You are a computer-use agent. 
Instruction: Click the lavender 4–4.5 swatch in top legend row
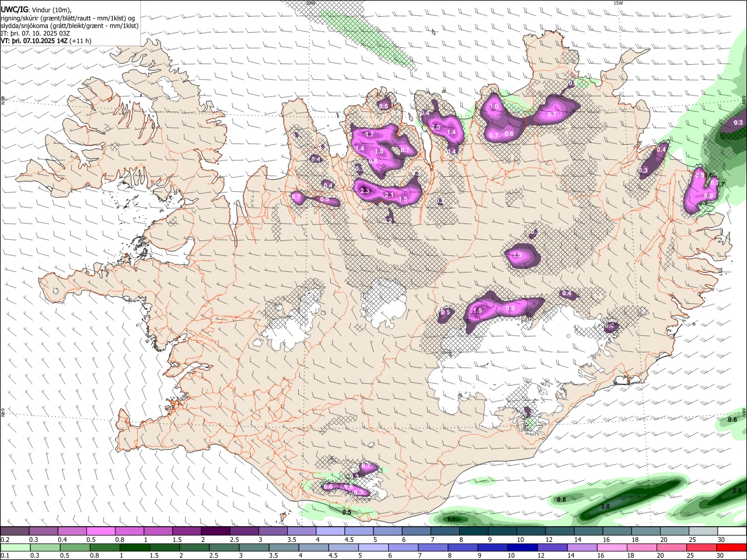[x=330, y=531]
